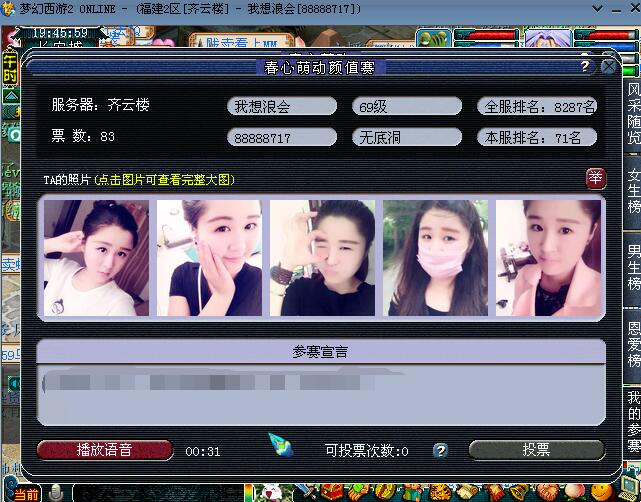
Task: Switch to the 我的参赛 tab
Action: pyautogui.click(x=633, y=421)
